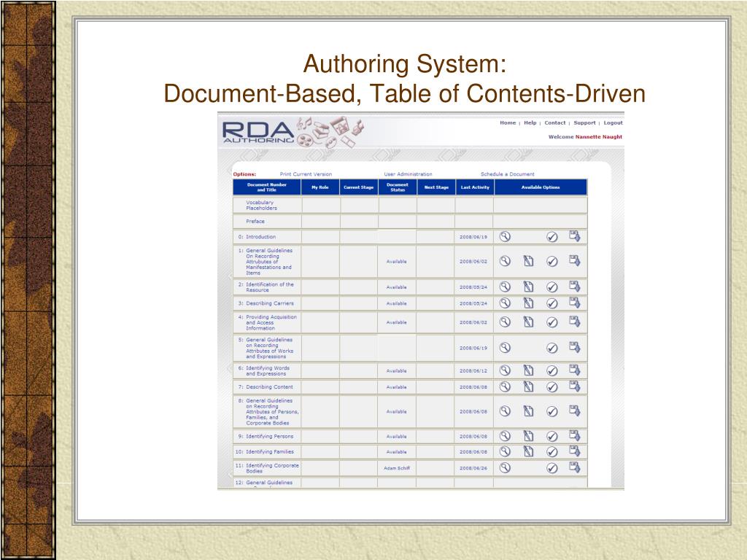This screenshot has height=560, width=747.
Task: Click Logout in the top navigation
Action: 613,122
